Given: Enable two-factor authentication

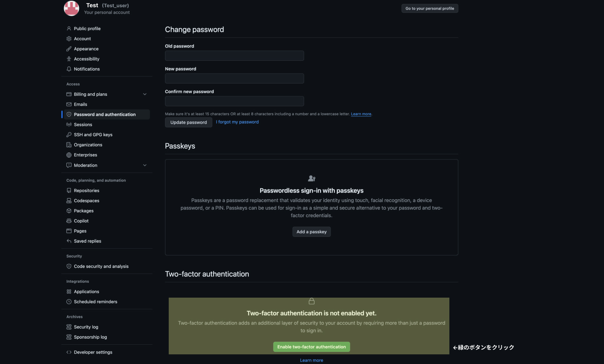Looking at the screenshot, I should [x=311, y=346].
